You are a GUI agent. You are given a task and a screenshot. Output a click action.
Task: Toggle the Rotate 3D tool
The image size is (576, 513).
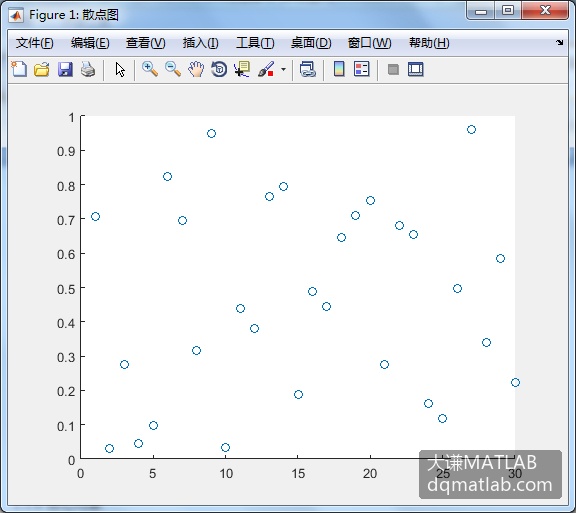point(219,69)
